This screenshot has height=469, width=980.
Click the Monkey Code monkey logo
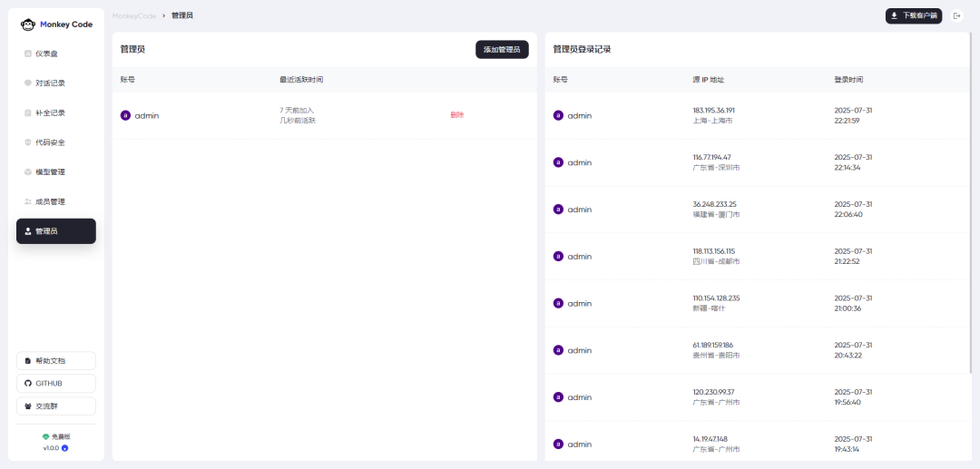click(27, 24)
